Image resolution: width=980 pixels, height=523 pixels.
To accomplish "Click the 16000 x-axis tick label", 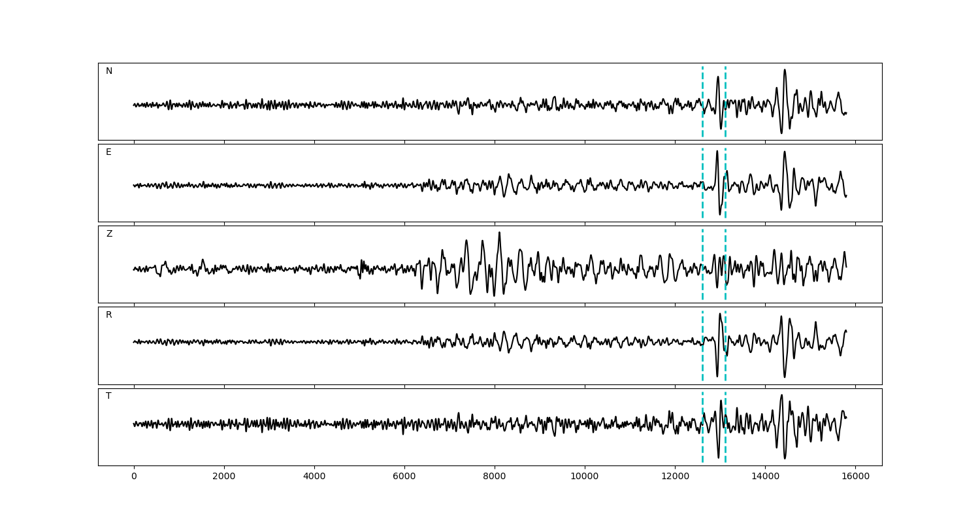I will [855, 477].
